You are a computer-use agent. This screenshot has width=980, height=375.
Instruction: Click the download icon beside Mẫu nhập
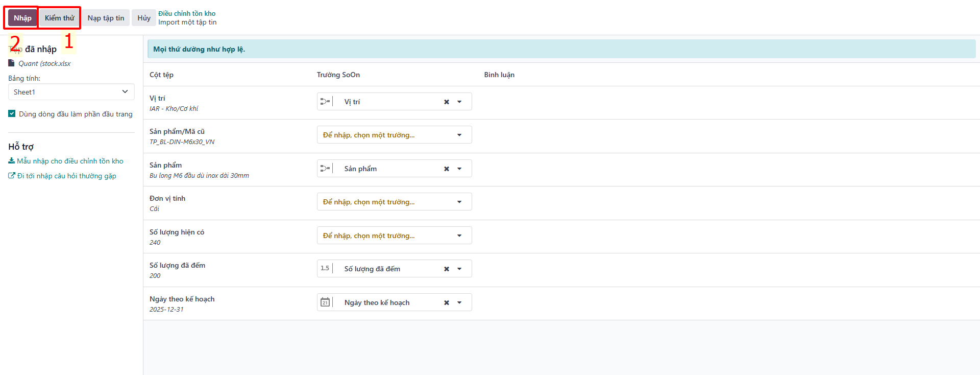[11, 161]
